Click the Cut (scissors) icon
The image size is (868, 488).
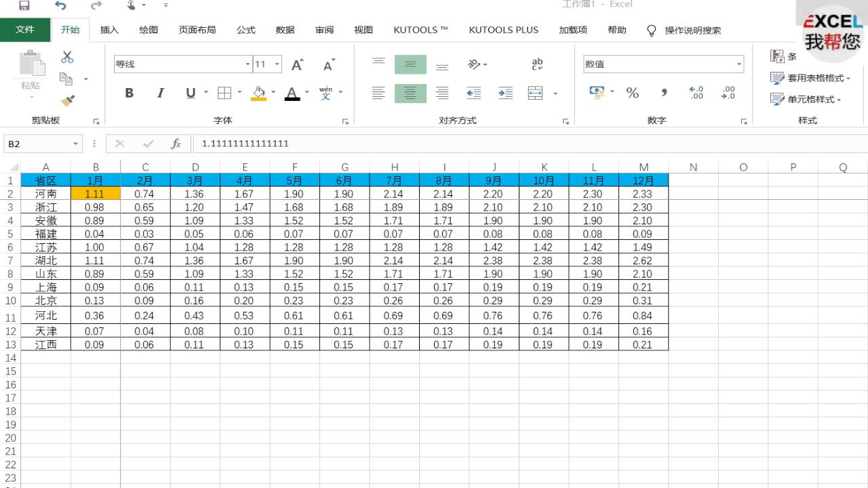pyautogui.click(x=66, y=56)
